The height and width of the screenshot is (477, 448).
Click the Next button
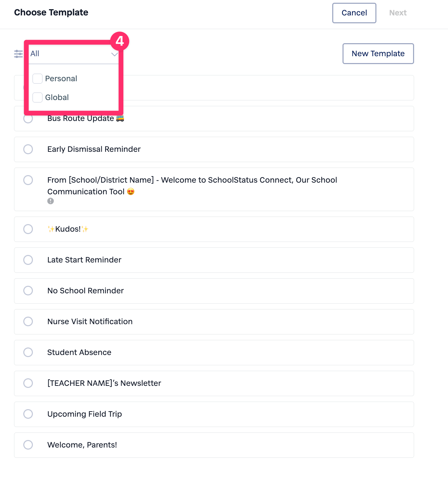click(x=398, y=13)
